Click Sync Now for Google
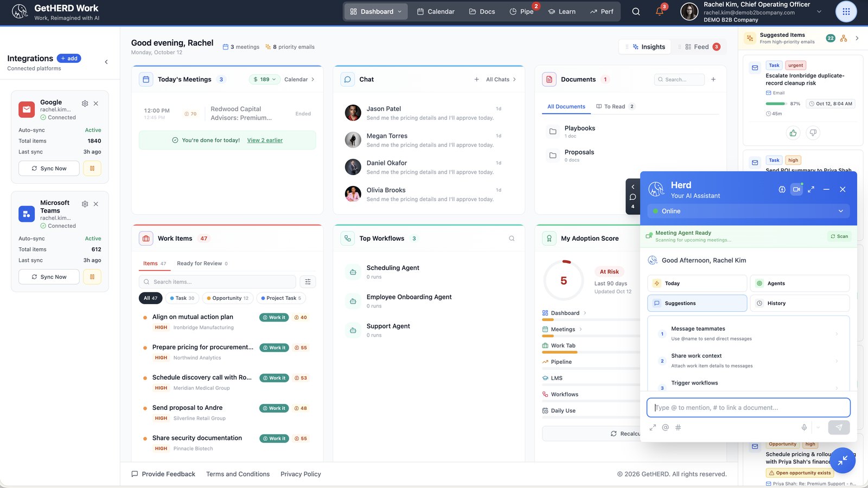 tap(49, 168)
